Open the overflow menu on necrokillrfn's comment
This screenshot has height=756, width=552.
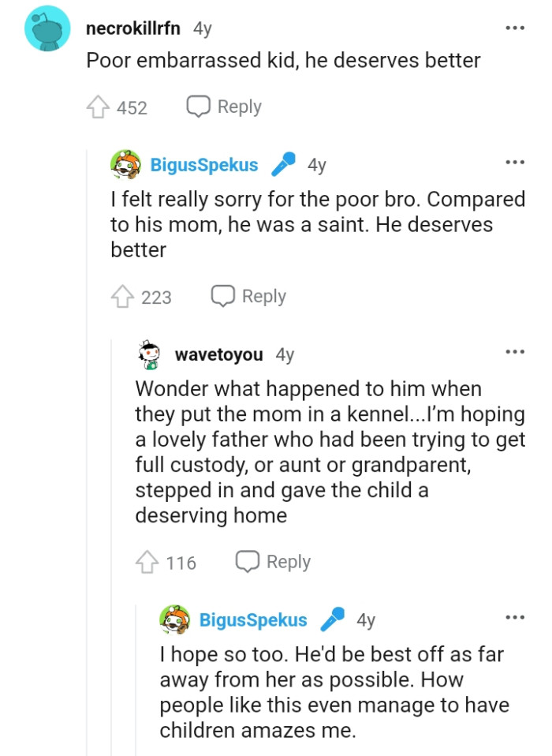(514, 27)
